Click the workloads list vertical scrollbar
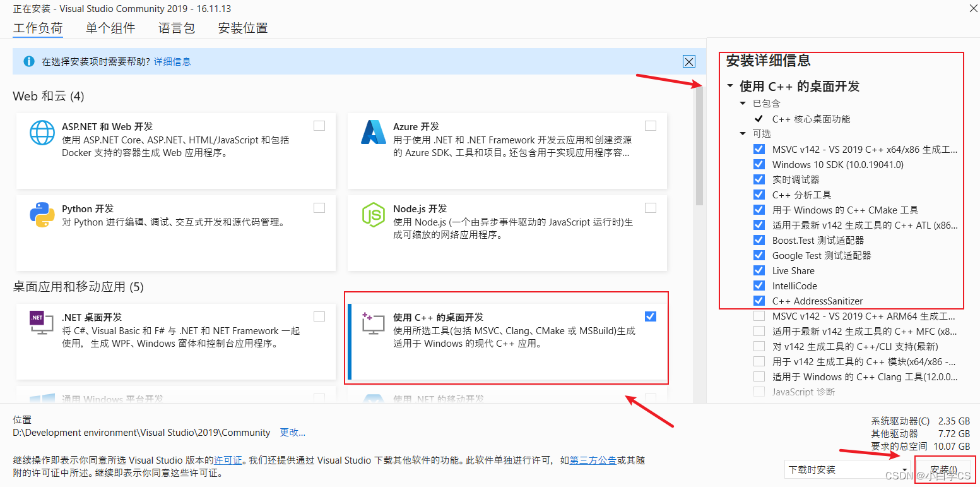The width and height of the screenshot is (980, 487). [x=699, y=147]
